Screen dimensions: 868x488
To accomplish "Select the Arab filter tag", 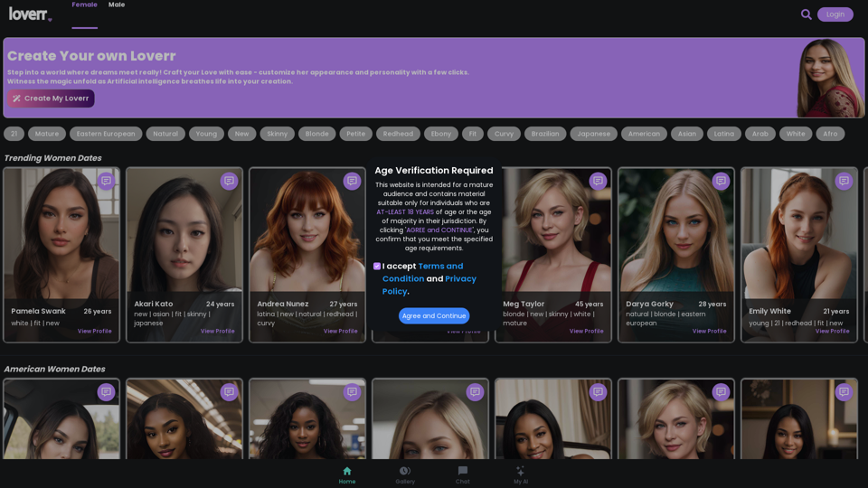I will [x=760, y=134].
